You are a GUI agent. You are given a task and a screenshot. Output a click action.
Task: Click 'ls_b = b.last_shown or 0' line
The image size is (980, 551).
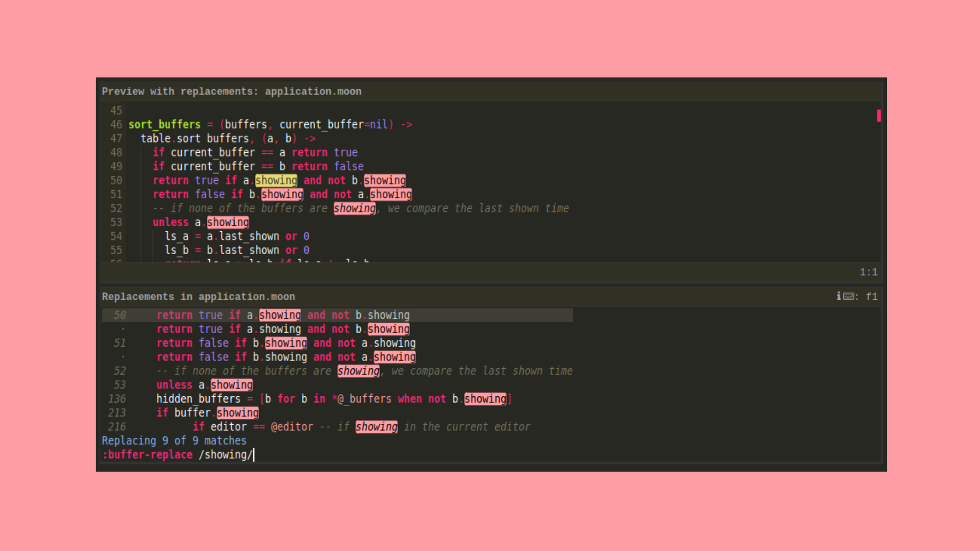237,250
